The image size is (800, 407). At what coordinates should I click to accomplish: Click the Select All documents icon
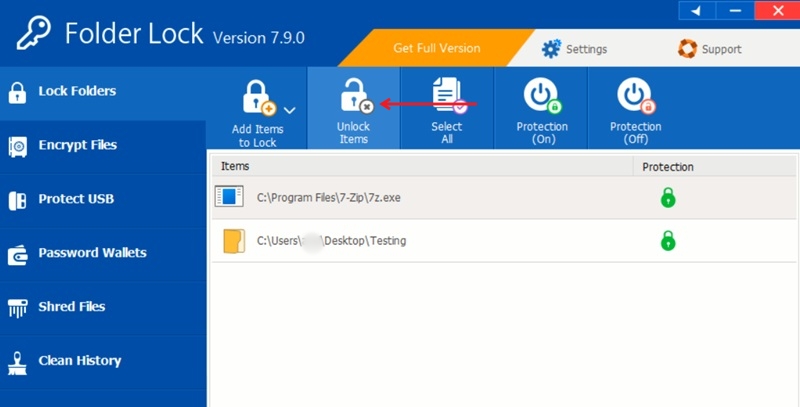[449, 95]
